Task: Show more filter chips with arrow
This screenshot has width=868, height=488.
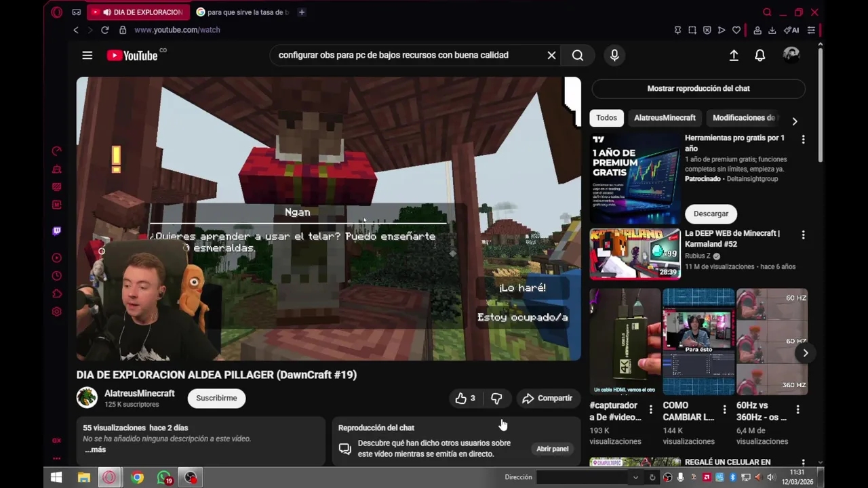Action: pyautogui.click(x=795, y=121)
